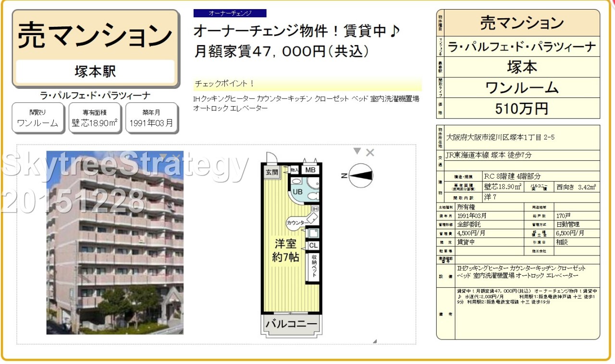Image resolution: width=615 pixels, height=364 pixels.
Task: Remove the building photo with X
Action: [177, 157]
